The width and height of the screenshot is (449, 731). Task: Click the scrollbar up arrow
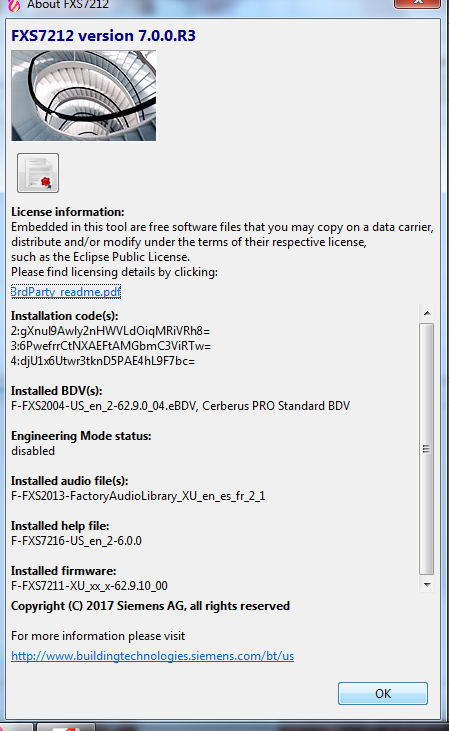coord(427,313)
